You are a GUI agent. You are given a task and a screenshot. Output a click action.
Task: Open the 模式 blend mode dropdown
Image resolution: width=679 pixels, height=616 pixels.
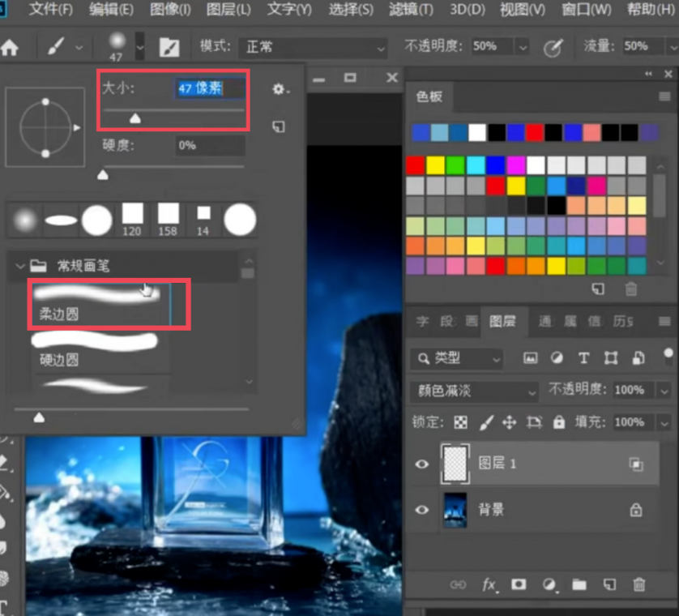[x=313, y=47]
